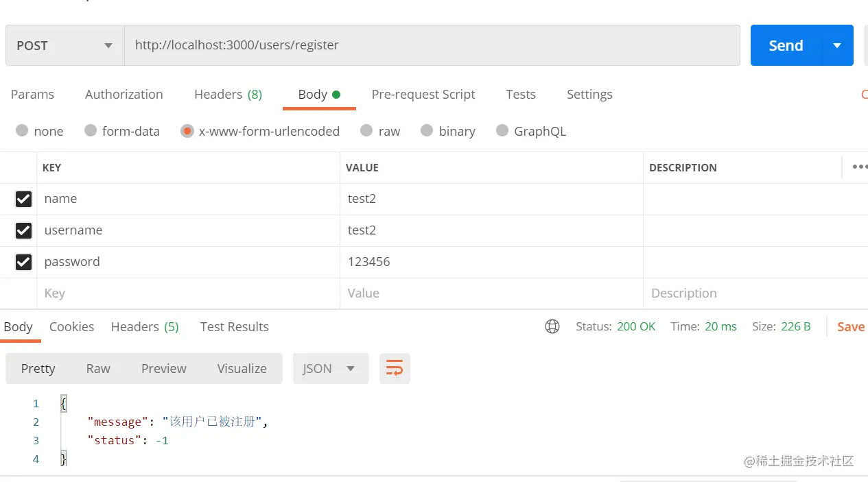The width and height of the screenshot is (868, 482).
Task: Open the request Body tab
Action: coord(319,94)
